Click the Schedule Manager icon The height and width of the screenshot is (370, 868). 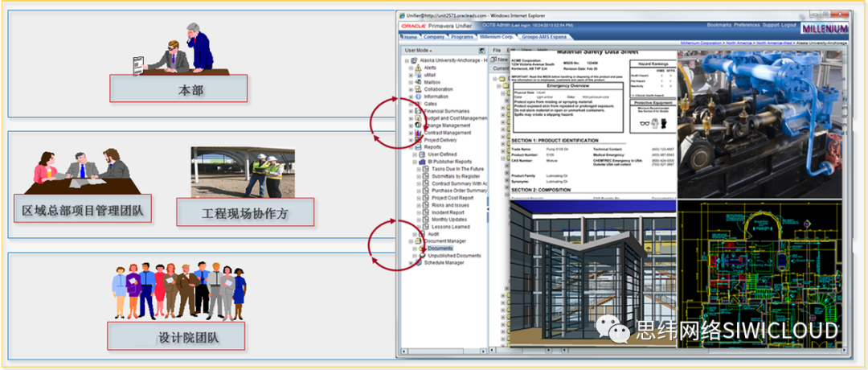[x=418, y=262]
